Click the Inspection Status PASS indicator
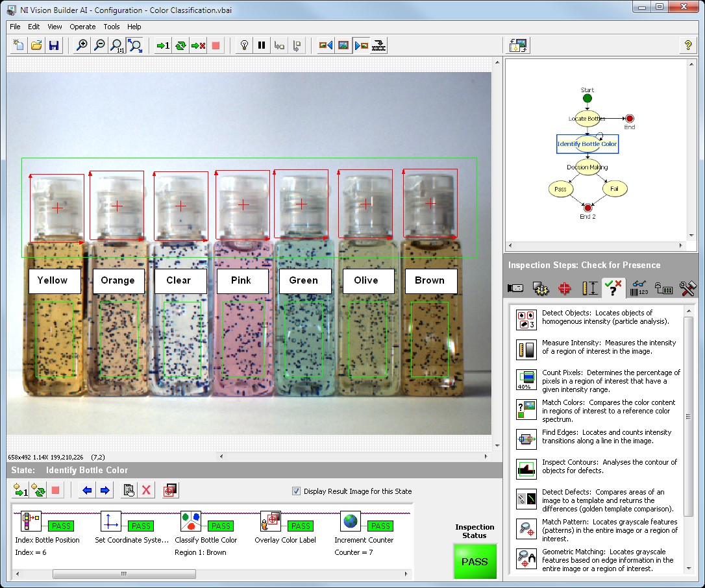The height and width of the screenshot is (588, 705). coord(475,561)
